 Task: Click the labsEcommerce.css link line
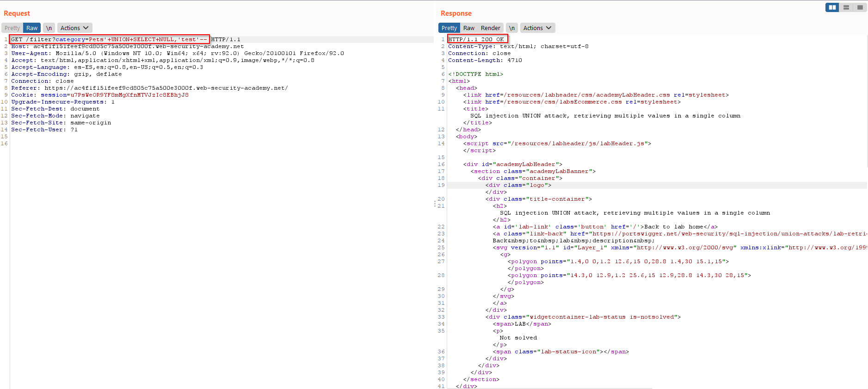[572, 102]
